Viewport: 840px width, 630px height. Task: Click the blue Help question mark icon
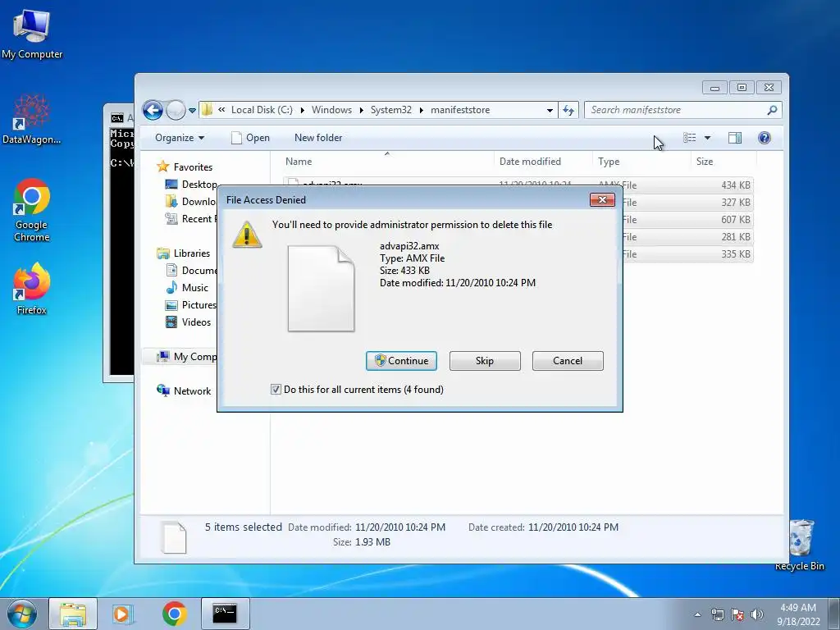pyautogui.click(x=765, y=138)
